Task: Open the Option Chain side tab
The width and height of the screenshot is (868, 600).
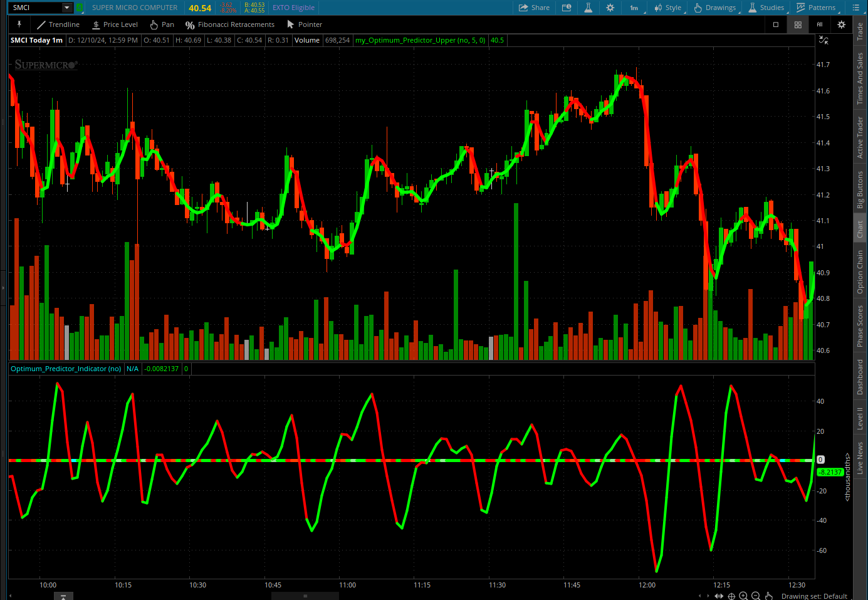Action: point(860,271)
